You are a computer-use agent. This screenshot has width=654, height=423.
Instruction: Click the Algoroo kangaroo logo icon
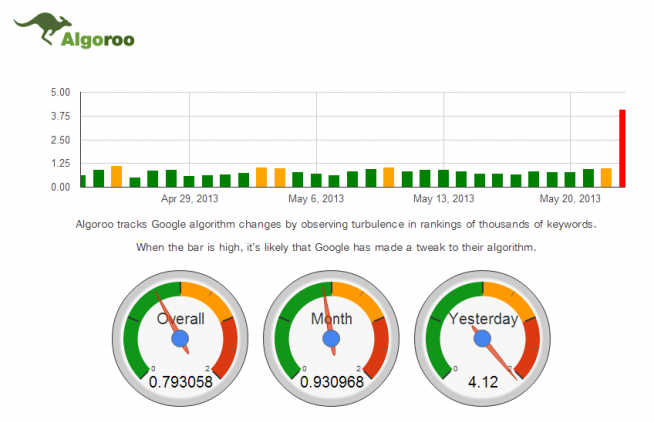tap(42, 28)
